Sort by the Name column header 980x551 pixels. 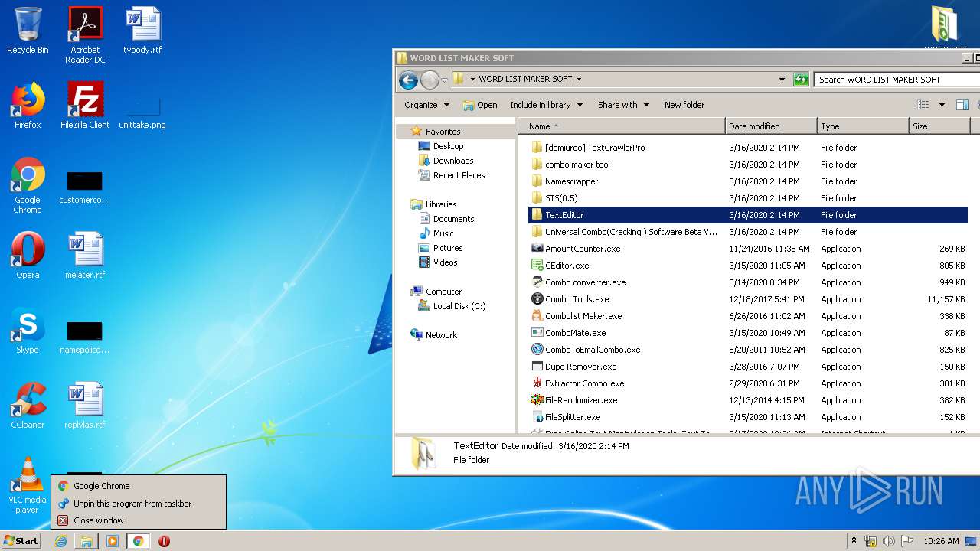click(622, 126)
